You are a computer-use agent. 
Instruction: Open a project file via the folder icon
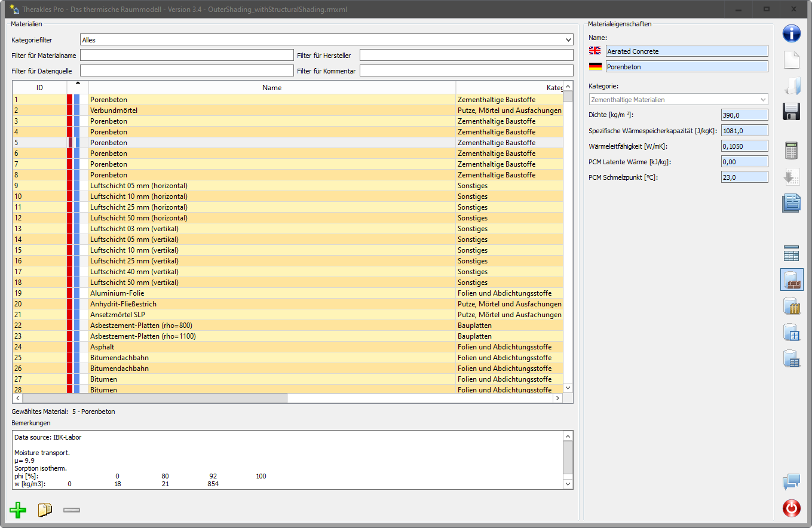pos(791,86)
